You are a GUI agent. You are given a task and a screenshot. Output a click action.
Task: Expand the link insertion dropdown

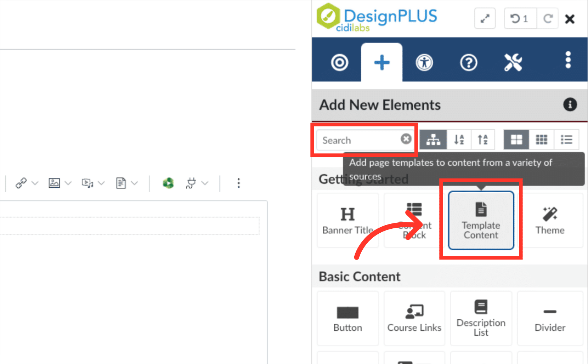tap(35, 183)
